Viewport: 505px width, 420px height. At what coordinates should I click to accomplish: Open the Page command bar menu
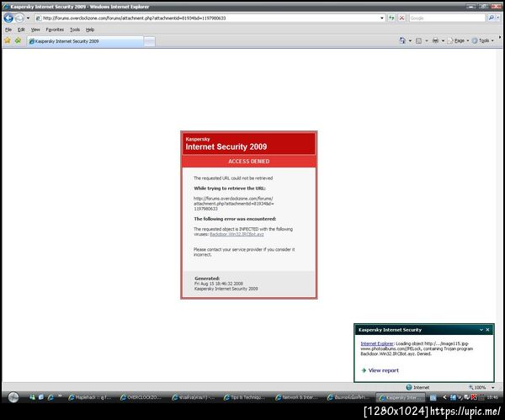459,40
